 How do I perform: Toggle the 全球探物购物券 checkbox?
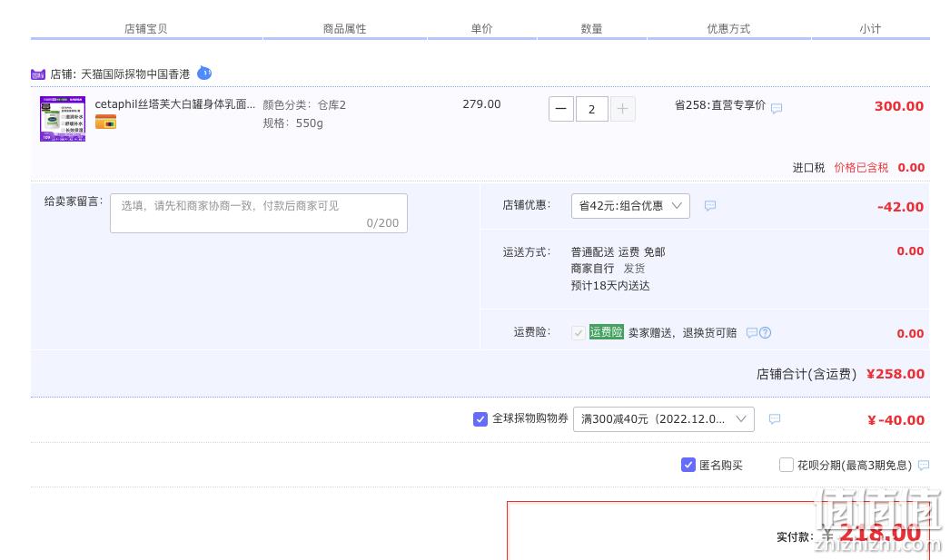(480, 419)
